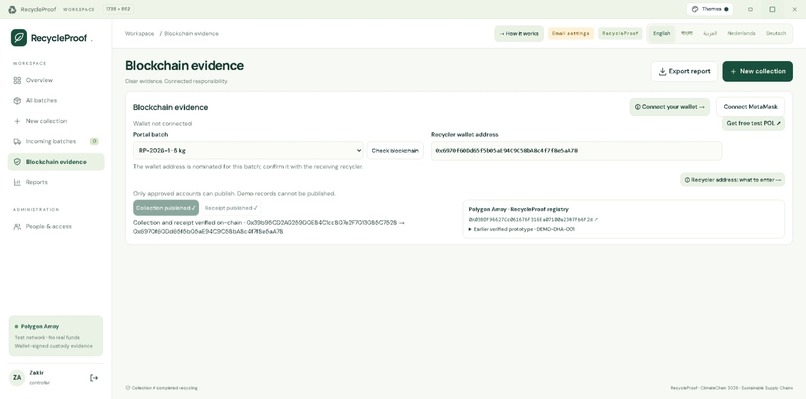Click Collection published button

pyautogui.click(x=166, y=208)
